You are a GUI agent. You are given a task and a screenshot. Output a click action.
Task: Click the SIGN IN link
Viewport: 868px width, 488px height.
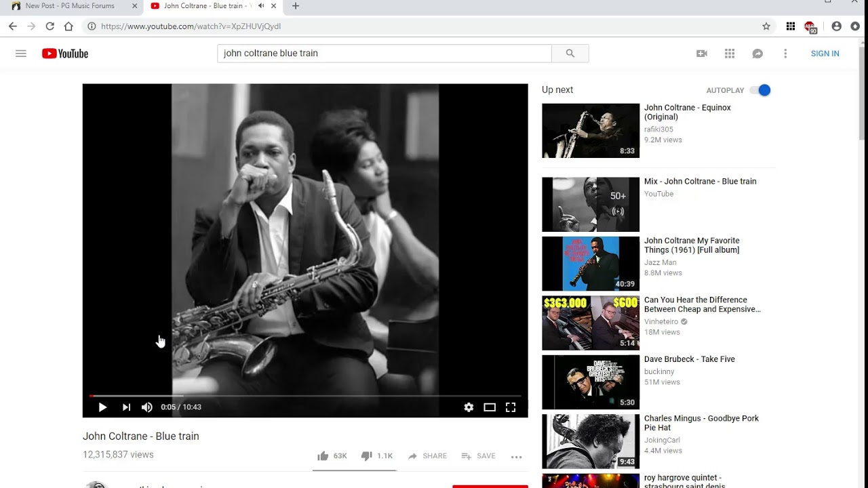(x=825, y=54)
